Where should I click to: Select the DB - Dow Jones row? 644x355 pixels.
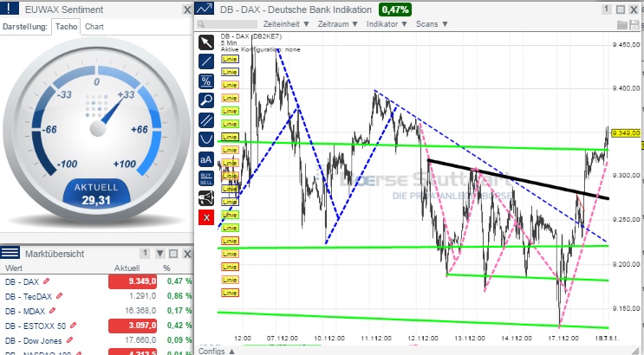pyautogui.click(x=97, y=340)
